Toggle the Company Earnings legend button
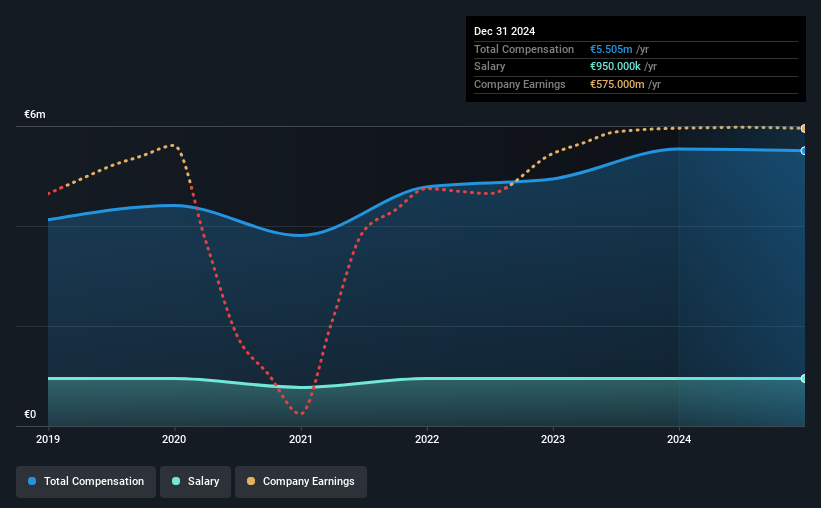821x508 pixels. (301, 482)
